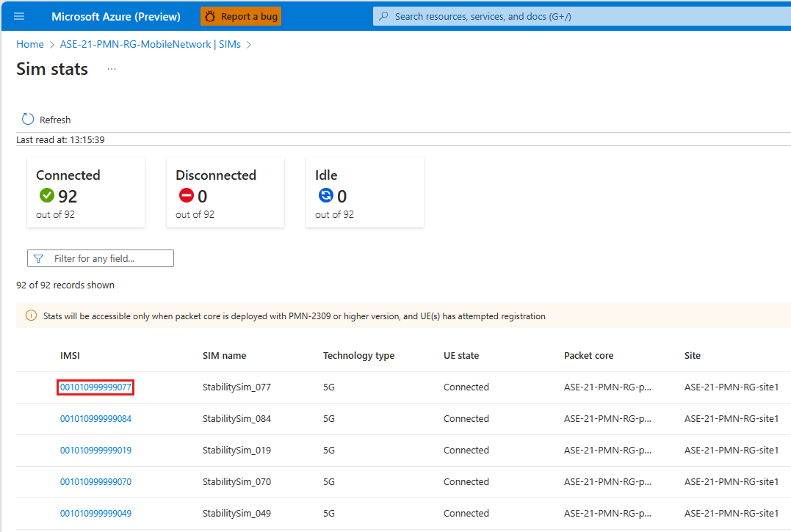This screenshot has width=791, height=532.
Task: Open IMSI 001010999999084
Action: click(x=95, y=419)
